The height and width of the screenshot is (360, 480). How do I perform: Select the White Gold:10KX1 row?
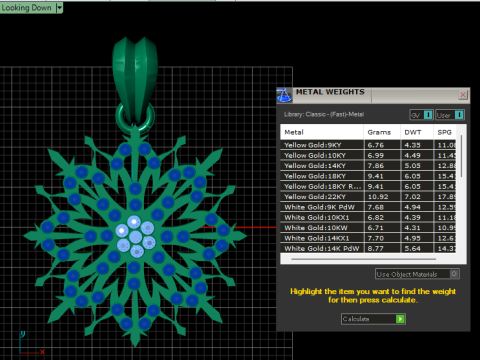[x=368, y=217]
